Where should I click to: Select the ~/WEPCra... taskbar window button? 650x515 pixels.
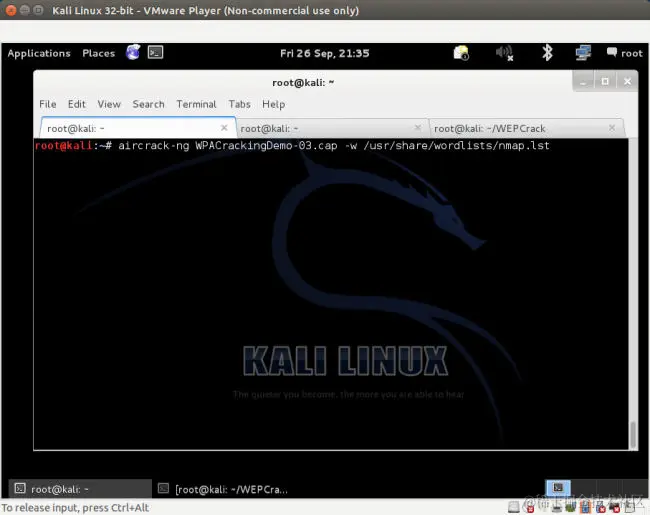click(x=224, y=489)
